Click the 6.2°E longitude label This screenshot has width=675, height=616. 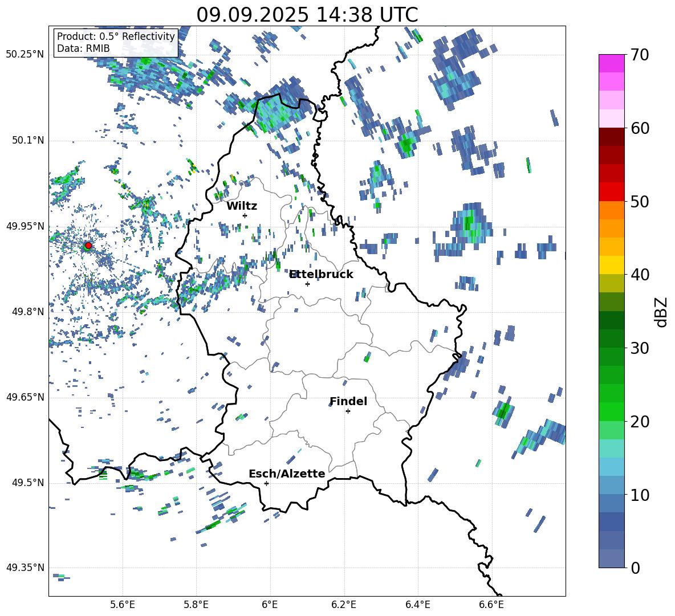pos(344,605)
